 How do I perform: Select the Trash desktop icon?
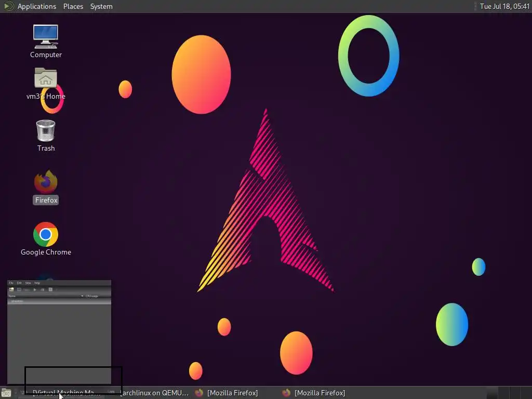46,136
